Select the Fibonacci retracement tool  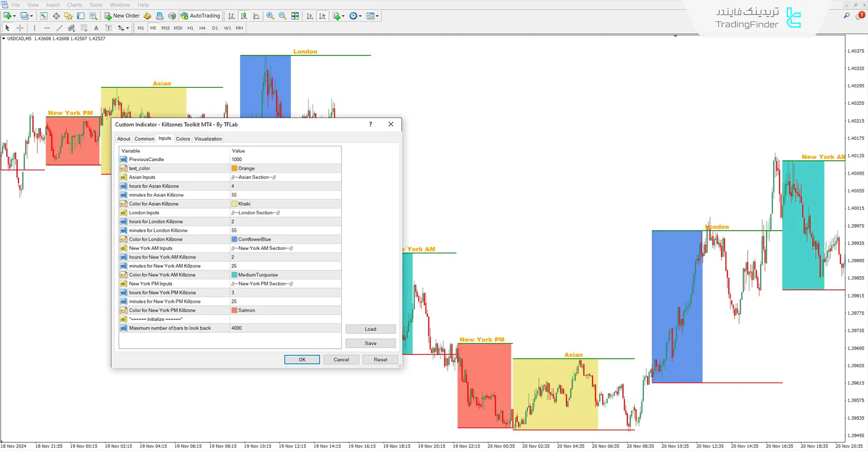click(84, 28)
